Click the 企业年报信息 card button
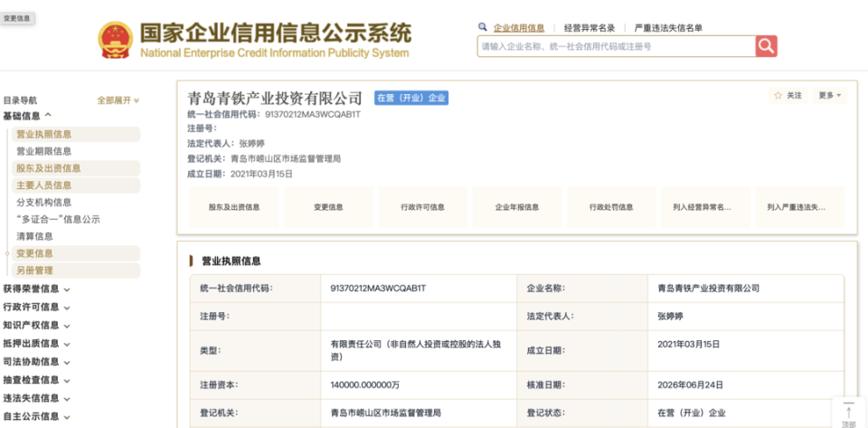 [517, 207]
